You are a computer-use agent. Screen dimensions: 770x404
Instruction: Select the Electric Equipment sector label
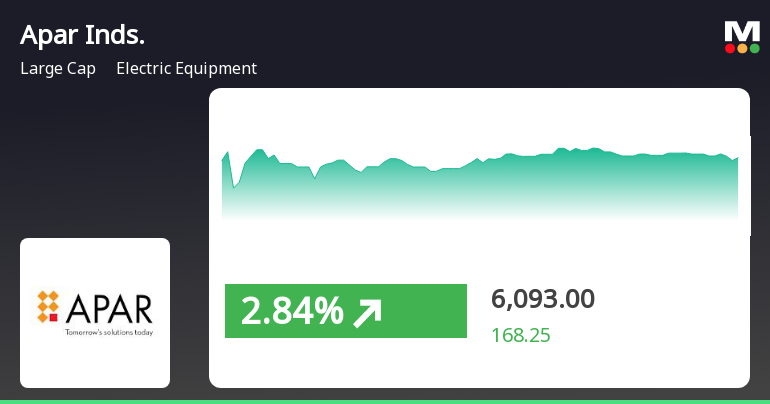[186, 69]
